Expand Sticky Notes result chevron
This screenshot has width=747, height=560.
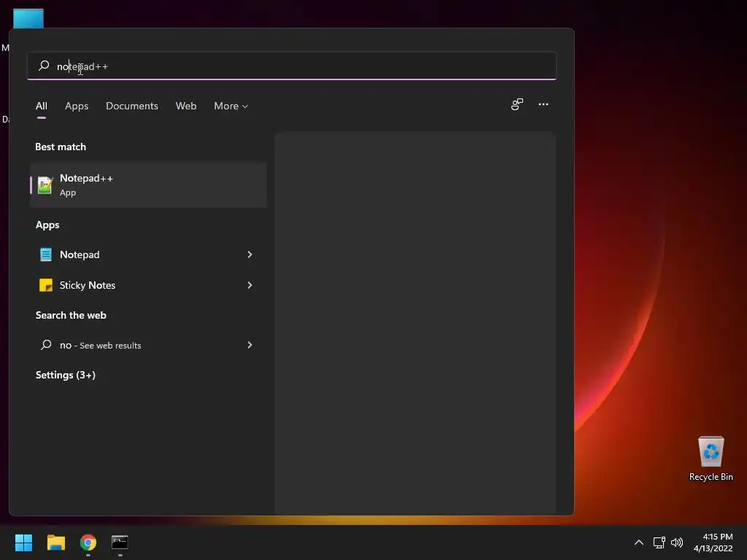[x=249, y=285]
